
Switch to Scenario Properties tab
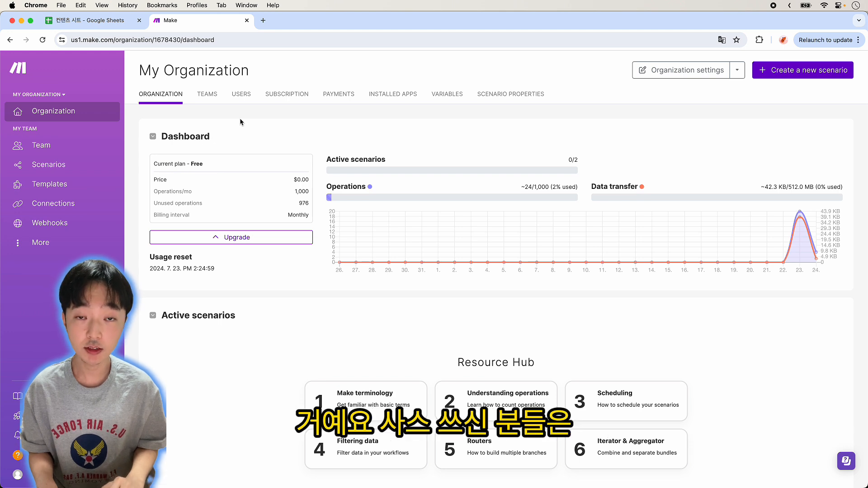point(510,94)
